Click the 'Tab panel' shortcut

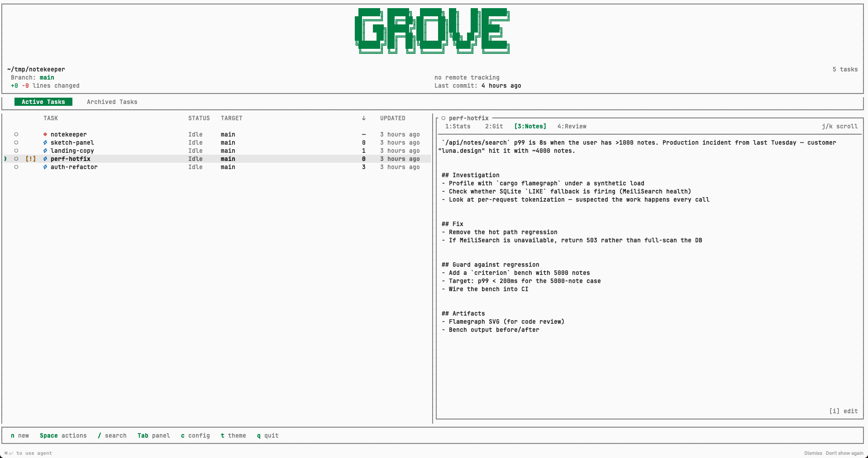(x=154, y=435)
